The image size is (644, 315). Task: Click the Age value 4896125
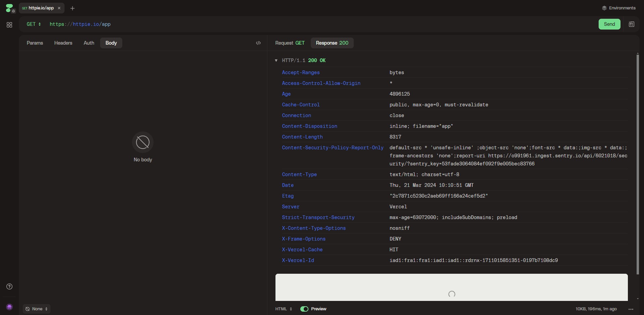pyautogui.click(x=399, y=94)
